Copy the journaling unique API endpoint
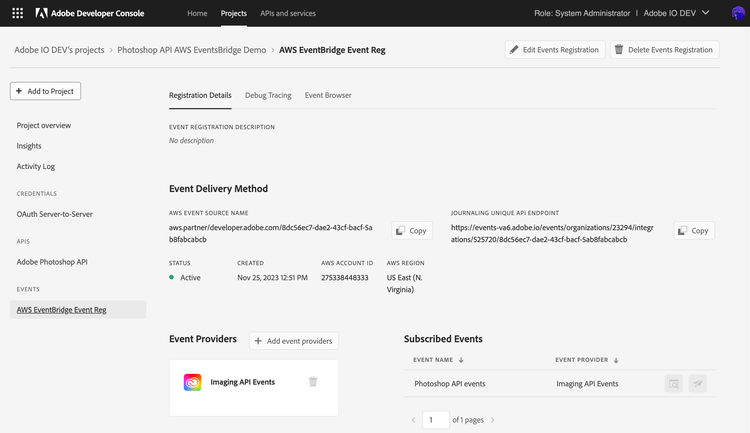 point(694,230)
